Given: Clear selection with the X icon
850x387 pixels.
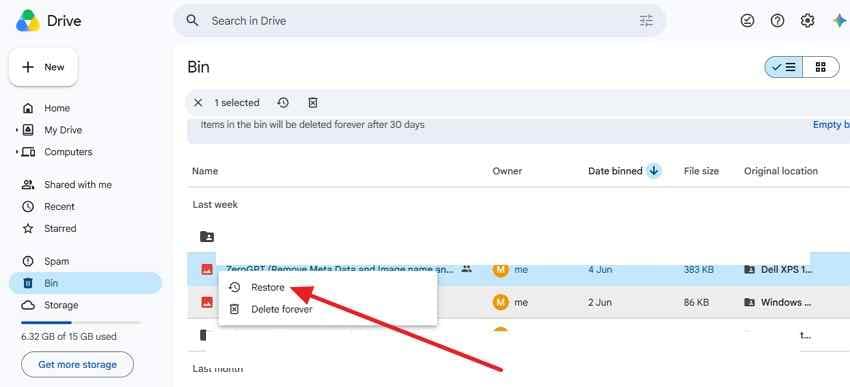Looking at the screenshot, I should coord(198,102).
